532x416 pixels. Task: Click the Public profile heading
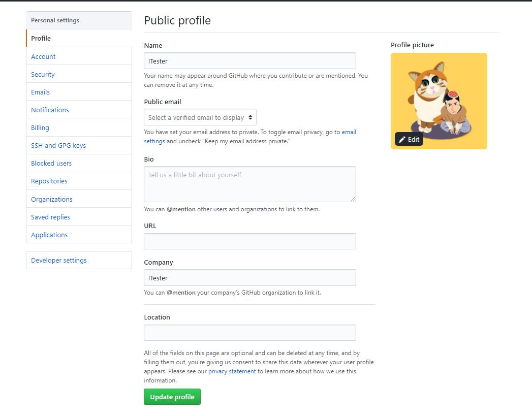(x=177, y=20)
